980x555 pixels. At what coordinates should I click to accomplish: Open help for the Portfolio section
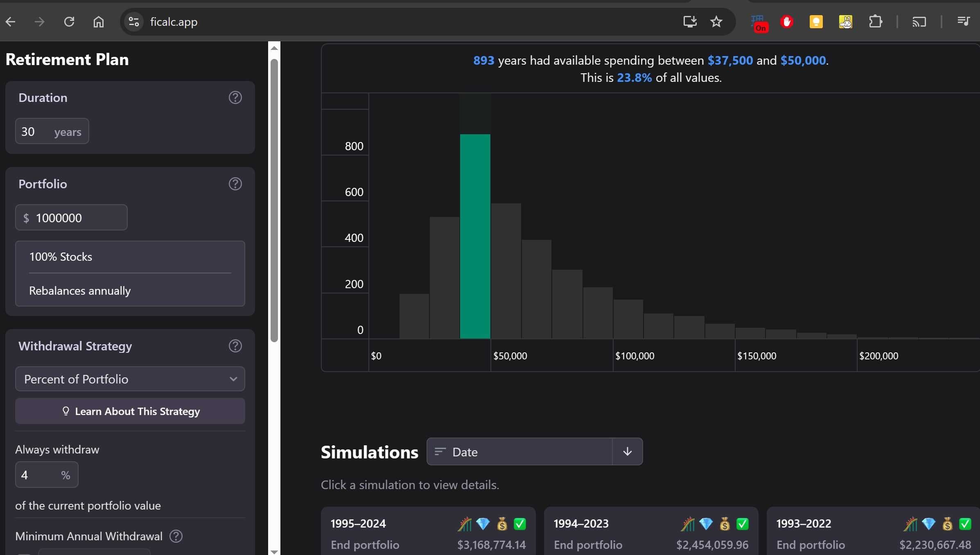(x=235, y=184)
